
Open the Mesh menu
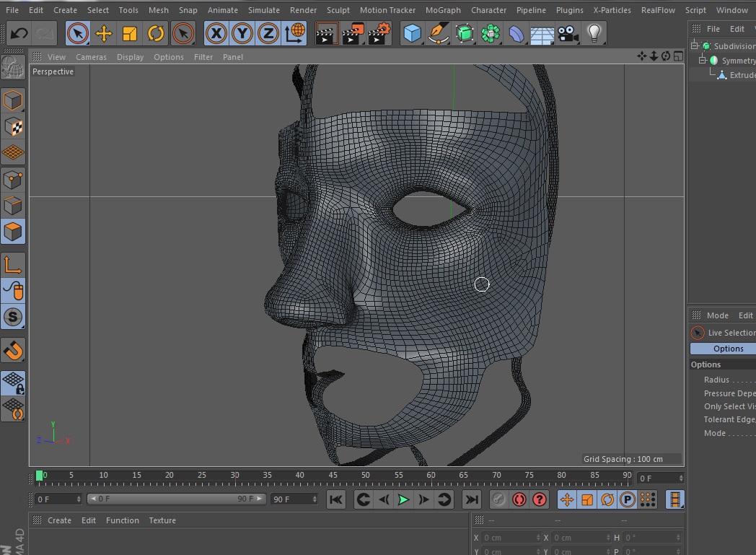(x=158, y=9)
